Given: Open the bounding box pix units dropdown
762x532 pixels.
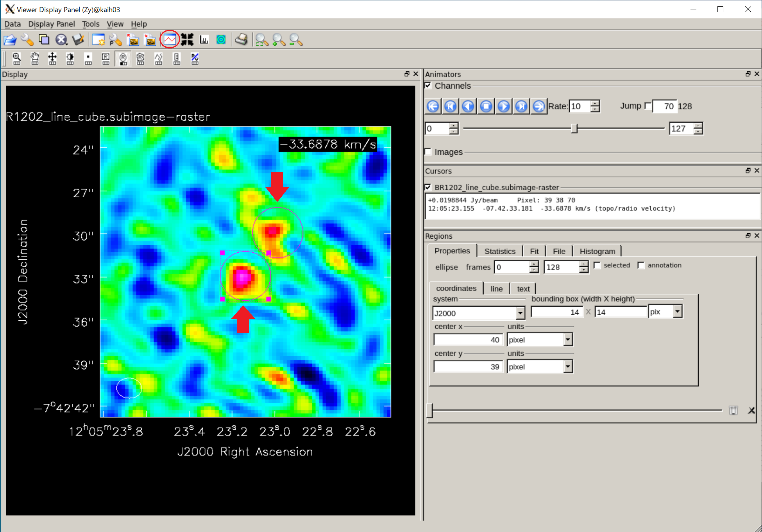Looking at the screenshot, I should [678, 311].
